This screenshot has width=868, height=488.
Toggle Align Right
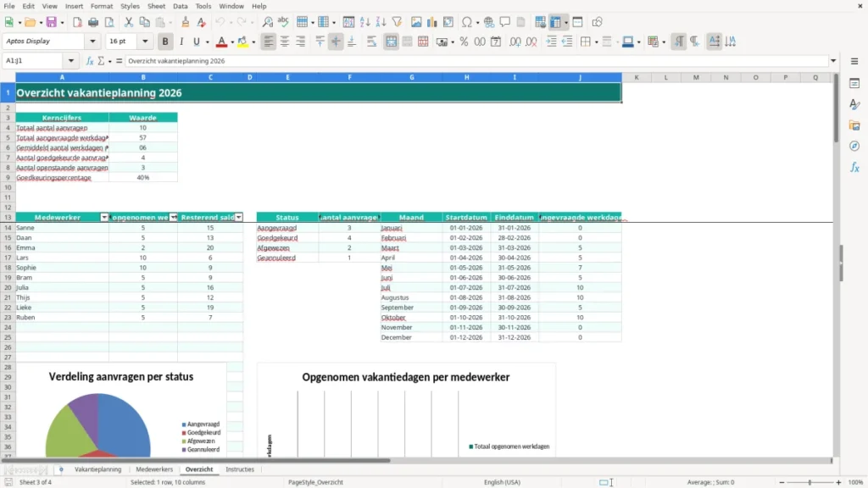(301, 42)
